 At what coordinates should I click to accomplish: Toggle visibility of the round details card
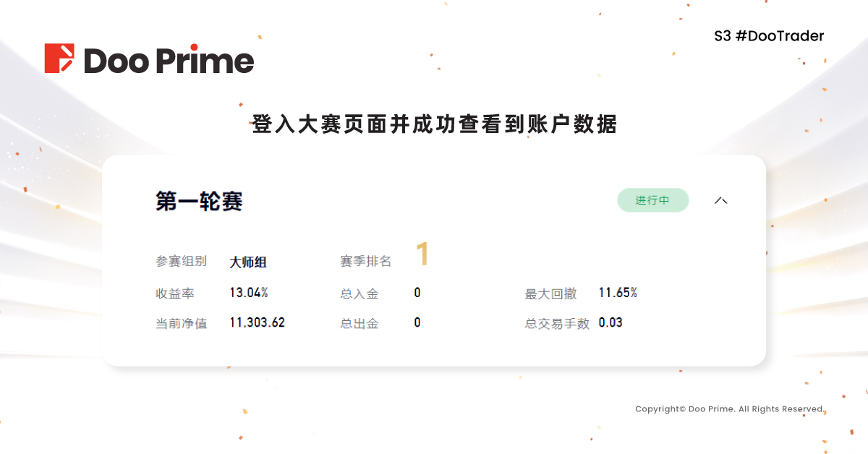pyautogui.click(x=720, y=200)
